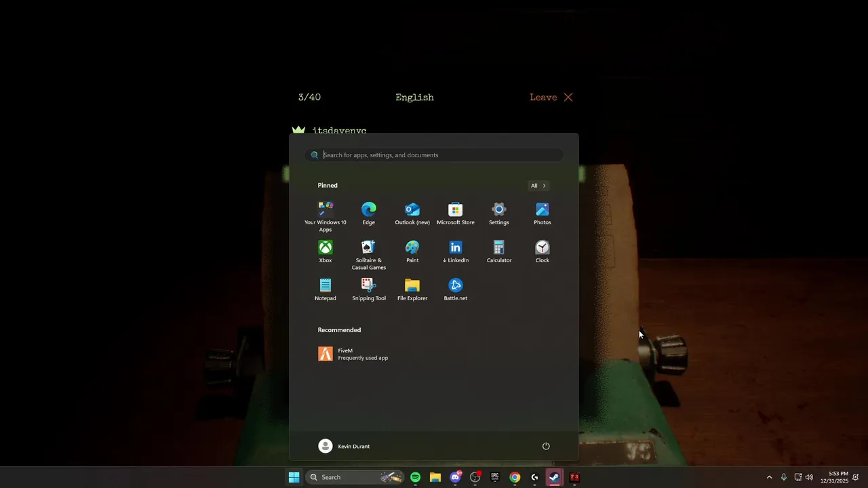Image resolution: width=868 pixels, height=488 pixels.
Task: Click the Recommended section heading
Action: (339, 330)
